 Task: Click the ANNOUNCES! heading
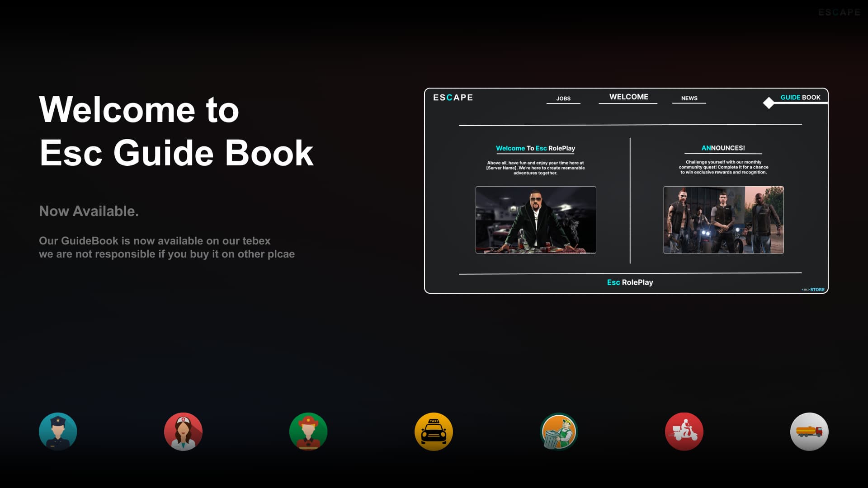coord(723,148)
